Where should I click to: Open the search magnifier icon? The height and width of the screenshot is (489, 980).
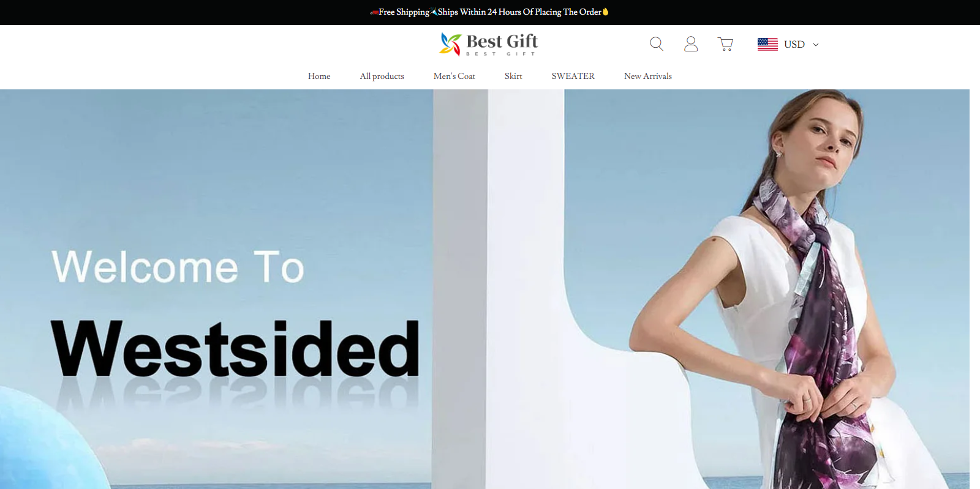coord(657,44)
